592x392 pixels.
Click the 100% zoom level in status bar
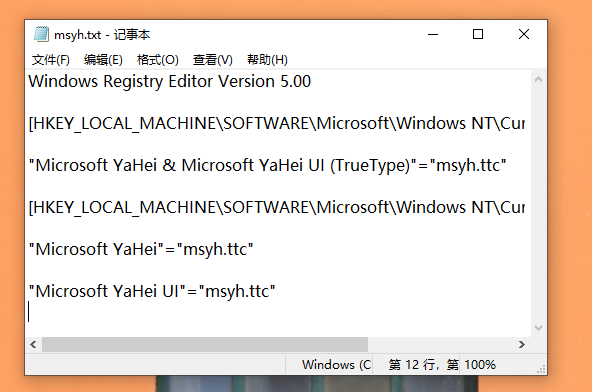pos(480,365)
